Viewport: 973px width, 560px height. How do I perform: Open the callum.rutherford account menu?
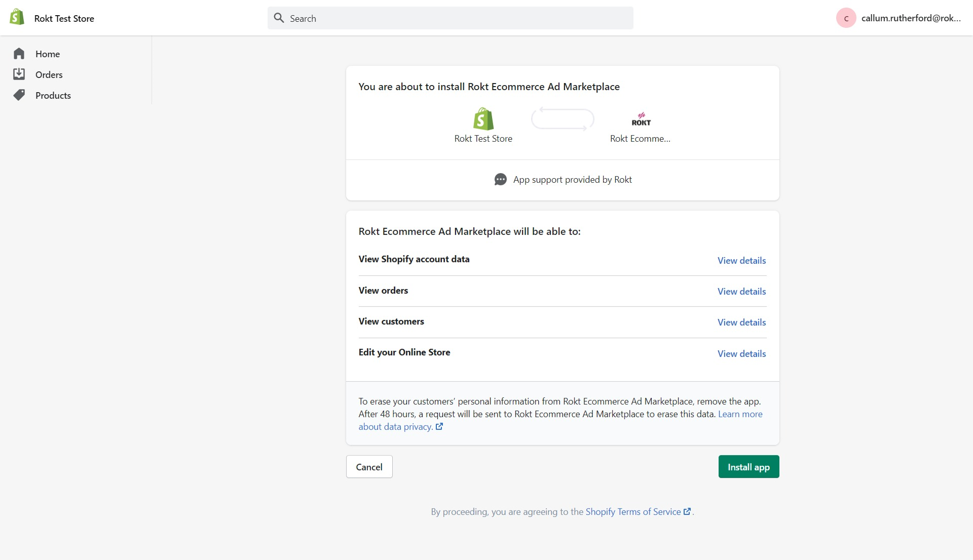[899, 18]
